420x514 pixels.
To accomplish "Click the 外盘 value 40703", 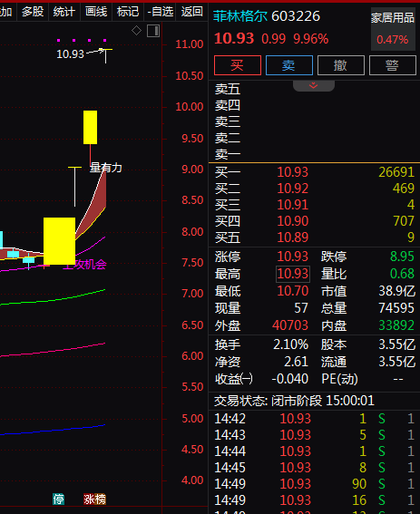I will click(290, 325).
